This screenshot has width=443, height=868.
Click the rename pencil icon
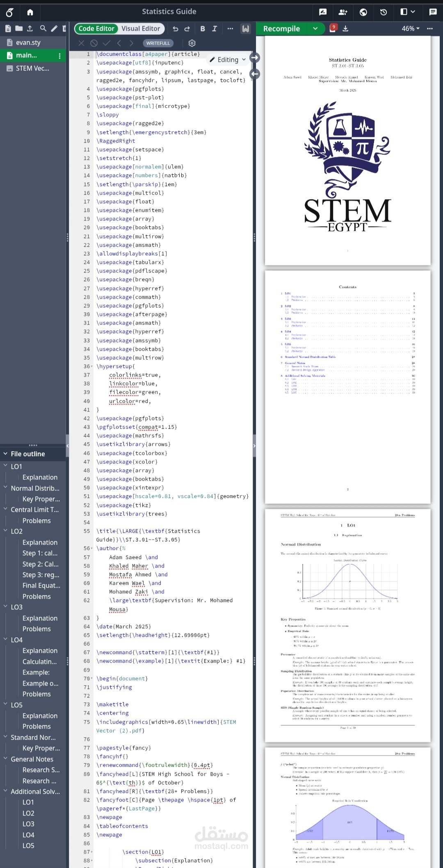click(54, 28)
